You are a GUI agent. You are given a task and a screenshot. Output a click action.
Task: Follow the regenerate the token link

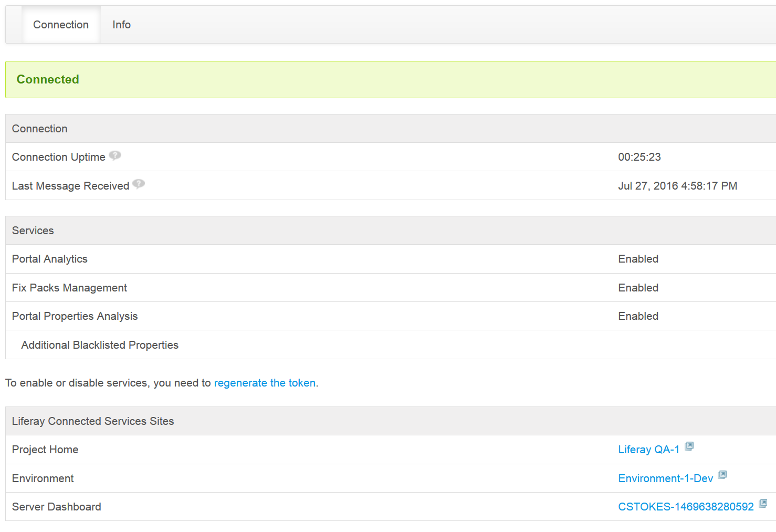(265, 383)
